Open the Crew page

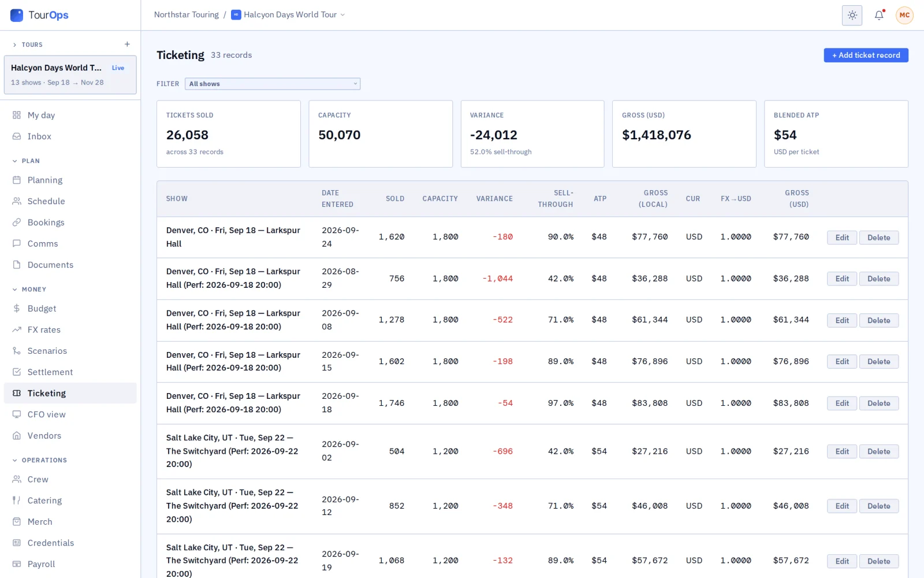70,479
